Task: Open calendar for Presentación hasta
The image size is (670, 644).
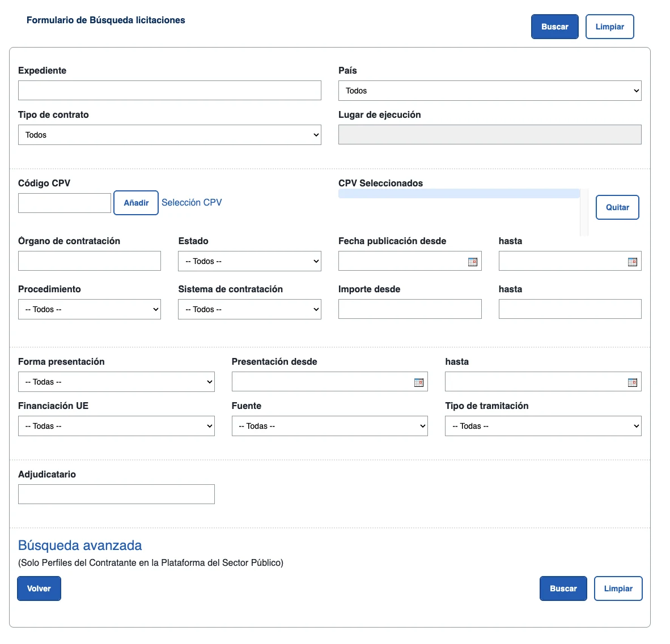Action: pyautogui.click(x=633, y=383)
